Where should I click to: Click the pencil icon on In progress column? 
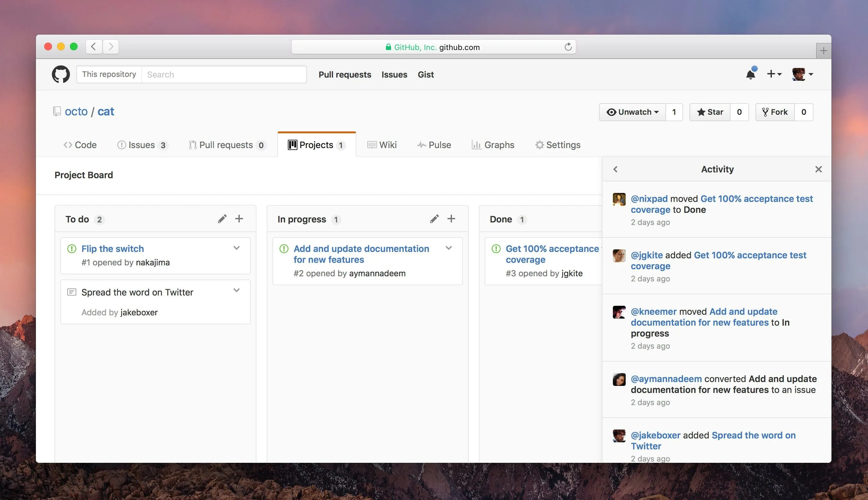pos(434,219)
